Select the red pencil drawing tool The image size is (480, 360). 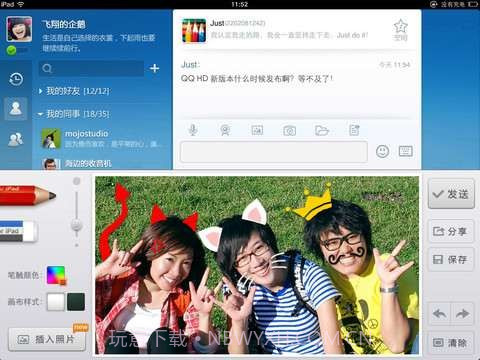28,195
